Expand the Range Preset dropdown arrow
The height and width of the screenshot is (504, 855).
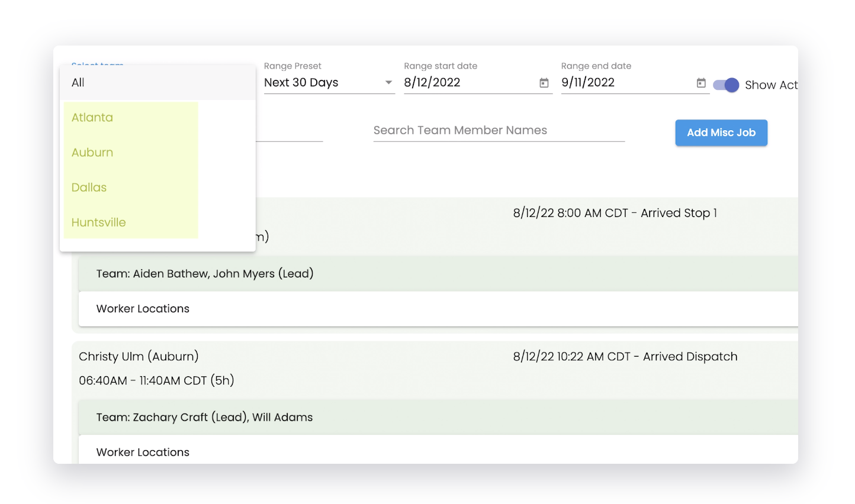click(388, 83)
